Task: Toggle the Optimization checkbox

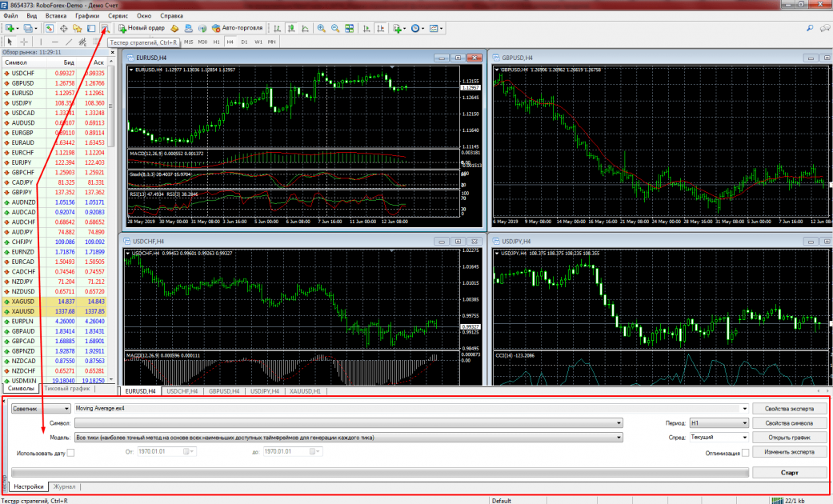Action: point(745,453)
